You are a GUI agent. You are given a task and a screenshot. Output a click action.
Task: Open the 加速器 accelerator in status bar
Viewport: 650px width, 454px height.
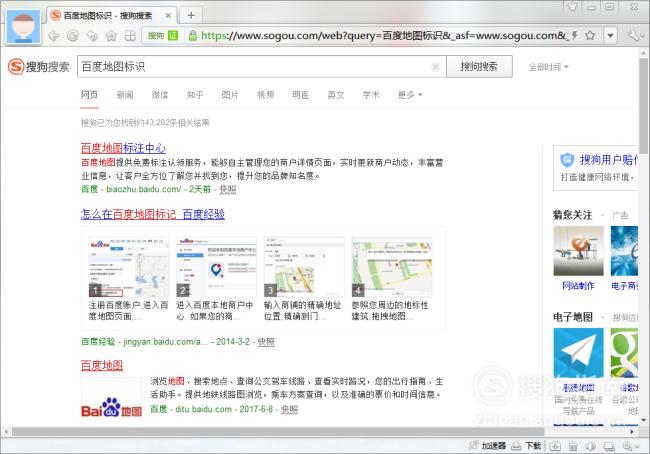click(488, 446)
